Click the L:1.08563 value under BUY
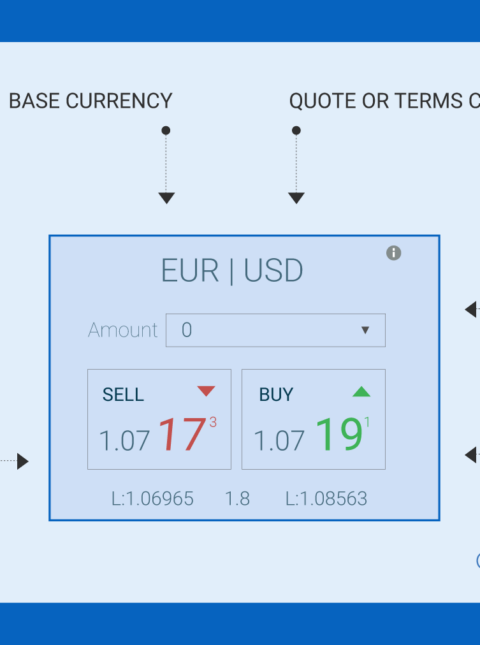 (x=326, y=499)
